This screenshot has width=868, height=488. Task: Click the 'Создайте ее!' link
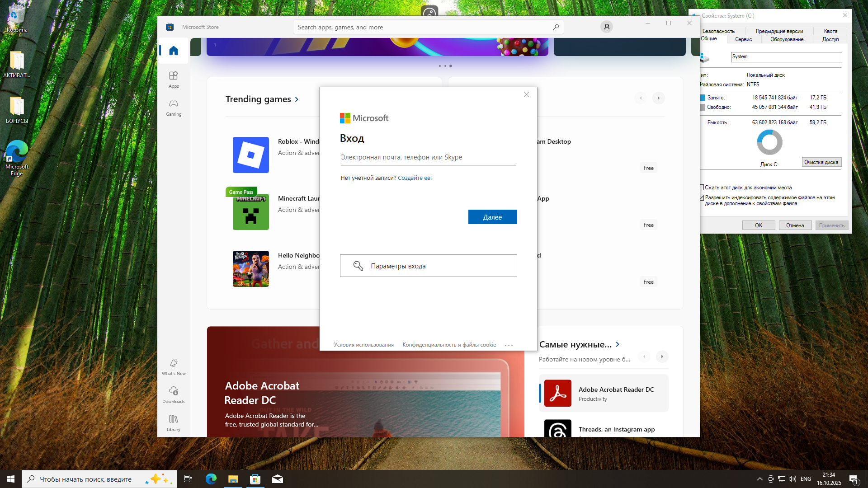tap(415, 178)
